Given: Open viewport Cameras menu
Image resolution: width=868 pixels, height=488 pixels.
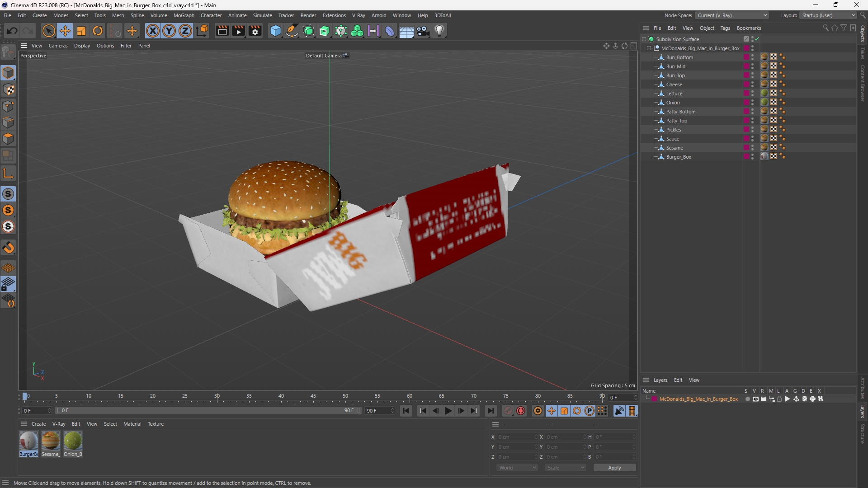Looking at the screenshot, I should tap(58, 46).
